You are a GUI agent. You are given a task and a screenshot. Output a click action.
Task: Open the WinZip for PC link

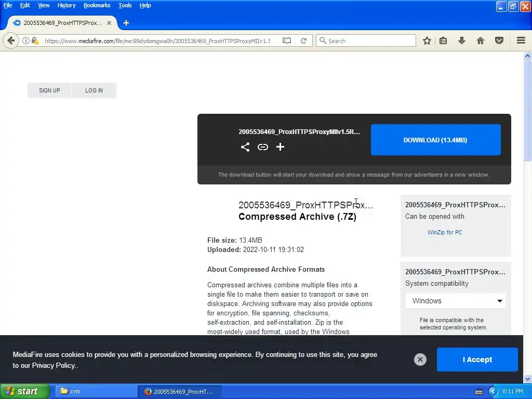click(445, 232)
